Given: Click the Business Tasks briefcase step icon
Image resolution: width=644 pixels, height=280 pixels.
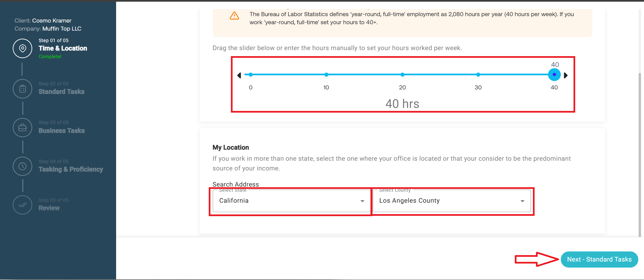Looking at the screenshot, I should click(22, 128).
